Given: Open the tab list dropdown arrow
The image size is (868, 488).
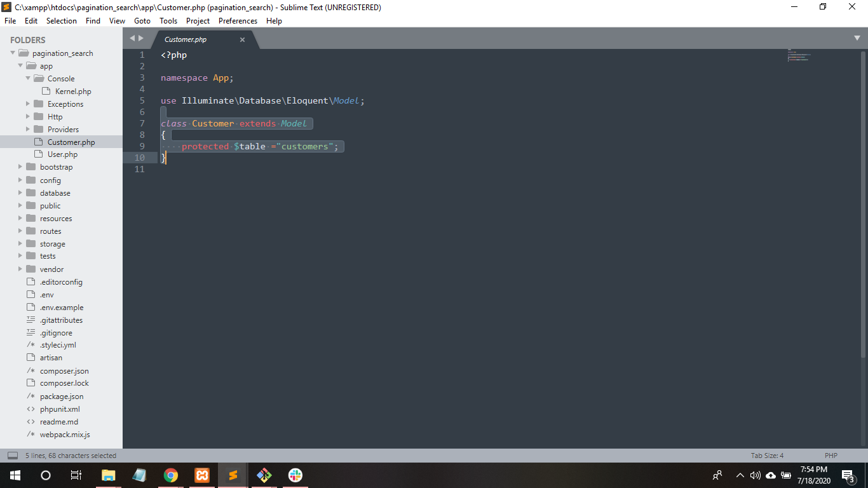Looking at the screenshot, I should [857, 38].
